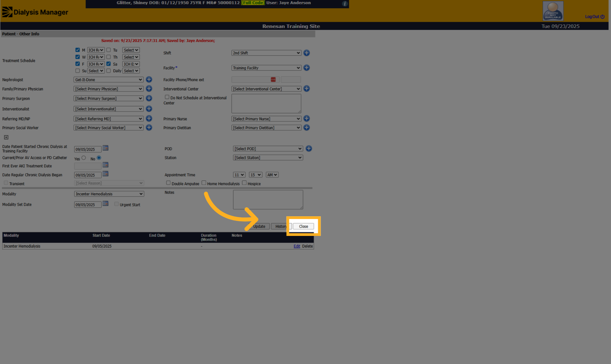Screen dimensions: 611x364
Task: Click the plus icon beside Primary Dietitian
Action: [306, 128]
